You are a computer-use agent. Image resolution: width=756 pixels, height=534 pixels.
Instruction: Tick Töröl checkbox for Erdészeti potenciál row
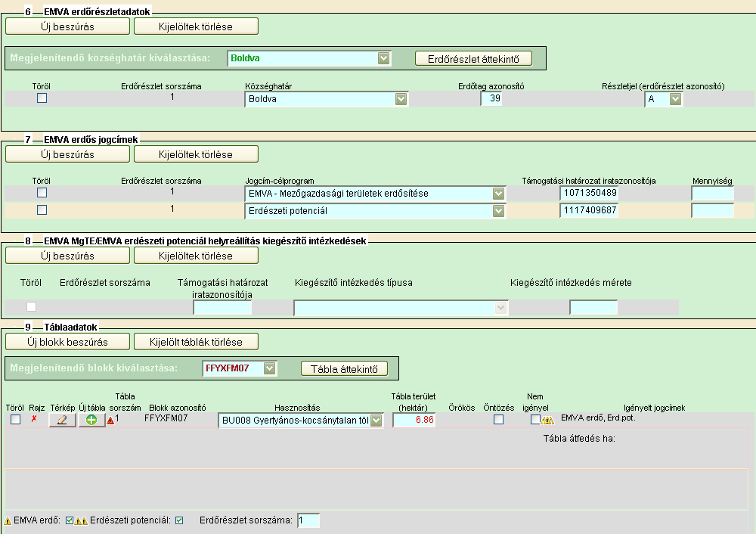tap(42, 210)
